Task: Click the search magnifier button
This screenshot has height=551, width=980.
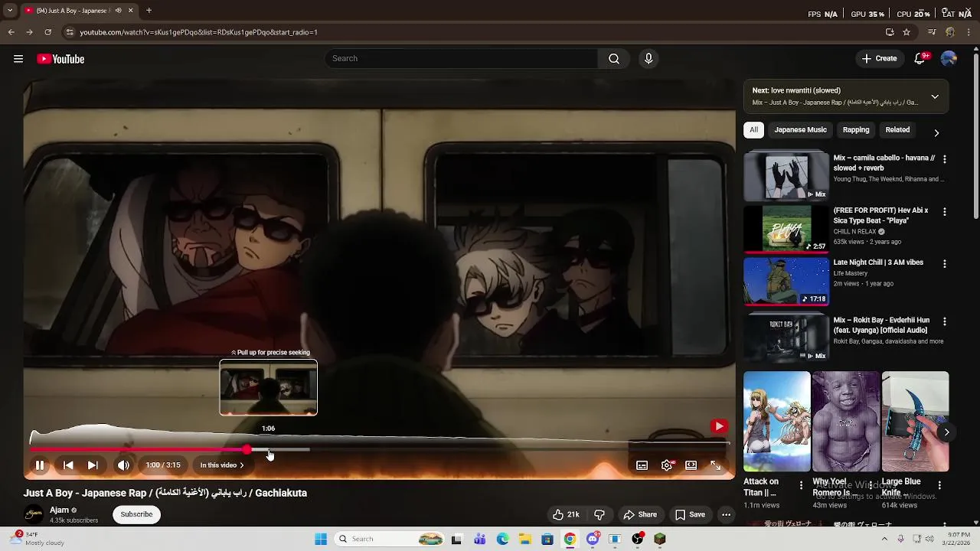Action: coord(614,59)
